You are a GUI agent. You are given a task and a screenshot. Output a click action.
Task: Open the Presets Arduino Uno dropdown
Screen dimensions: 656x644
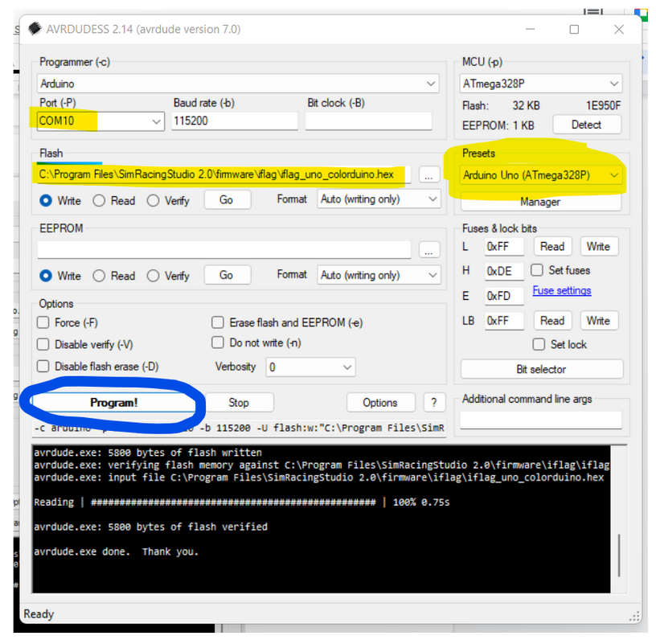point(540,175)
